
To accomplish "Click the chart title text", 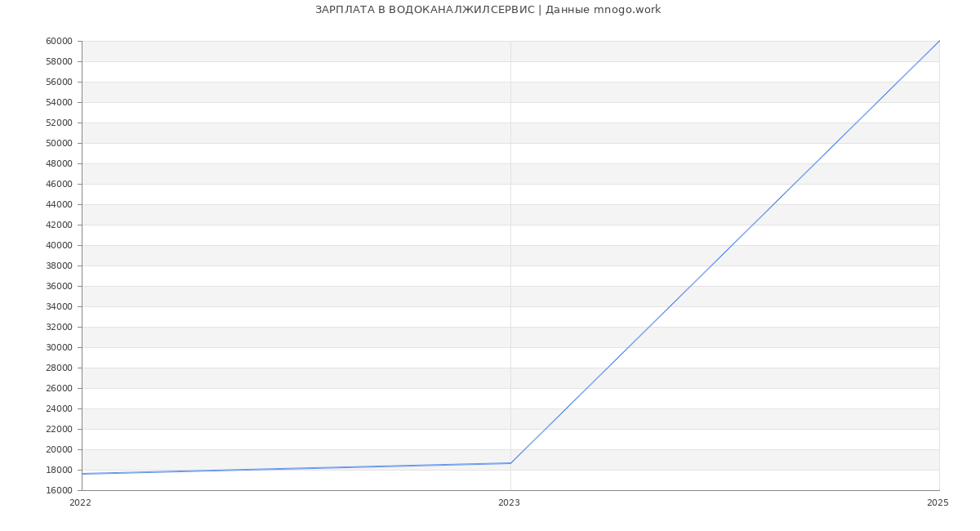I will 488,10.
